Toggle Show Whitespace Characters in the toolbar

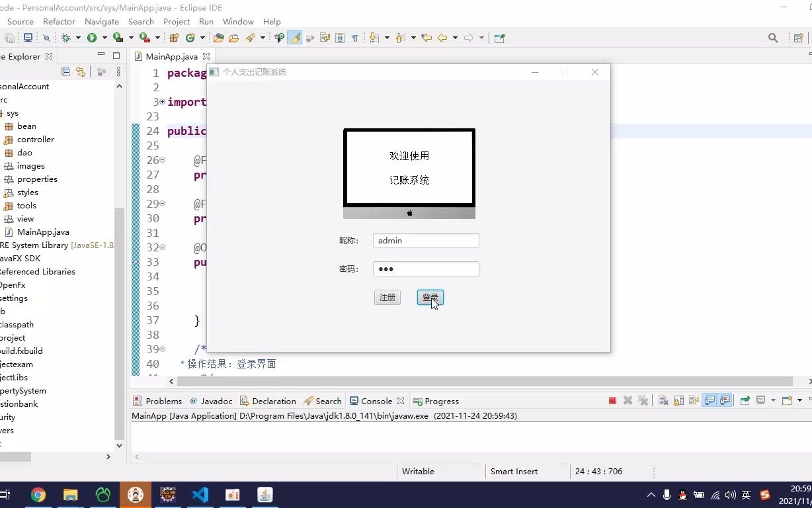pyautogui.click(x=355, y=38)
